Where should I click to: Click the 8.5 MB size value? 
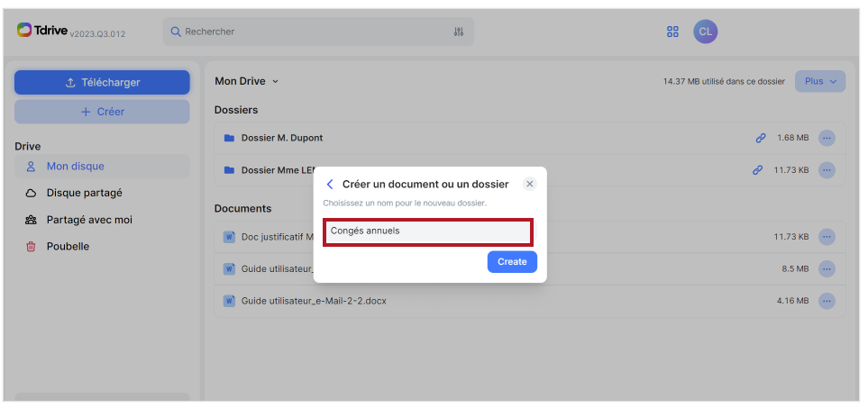click(x=795, y=268)
